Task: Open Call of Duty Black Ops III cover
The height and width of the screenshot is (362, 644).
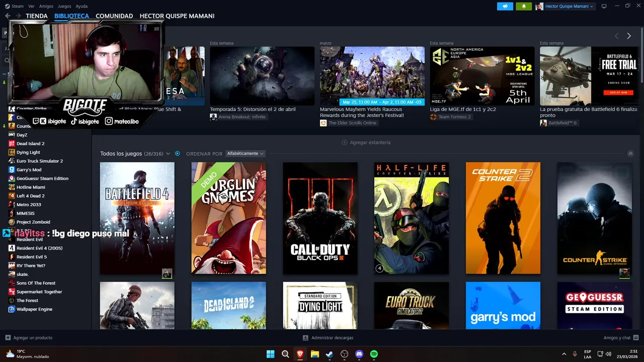Action: coord(320,218)
